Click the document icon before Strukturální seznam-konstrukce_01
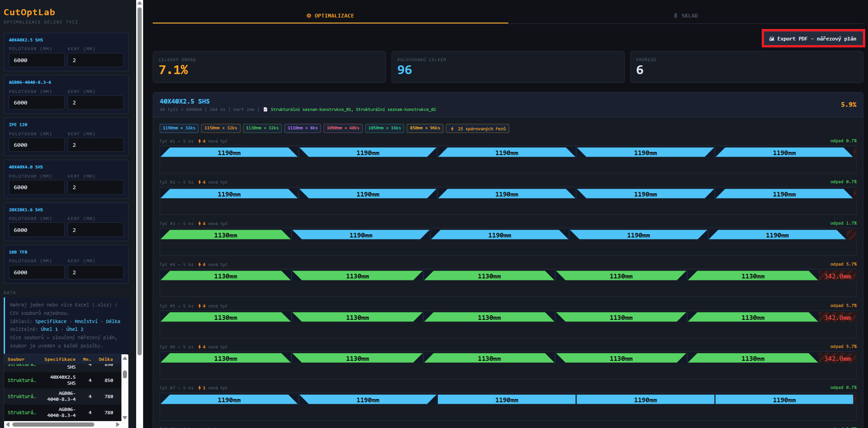 tap(265, 110)
